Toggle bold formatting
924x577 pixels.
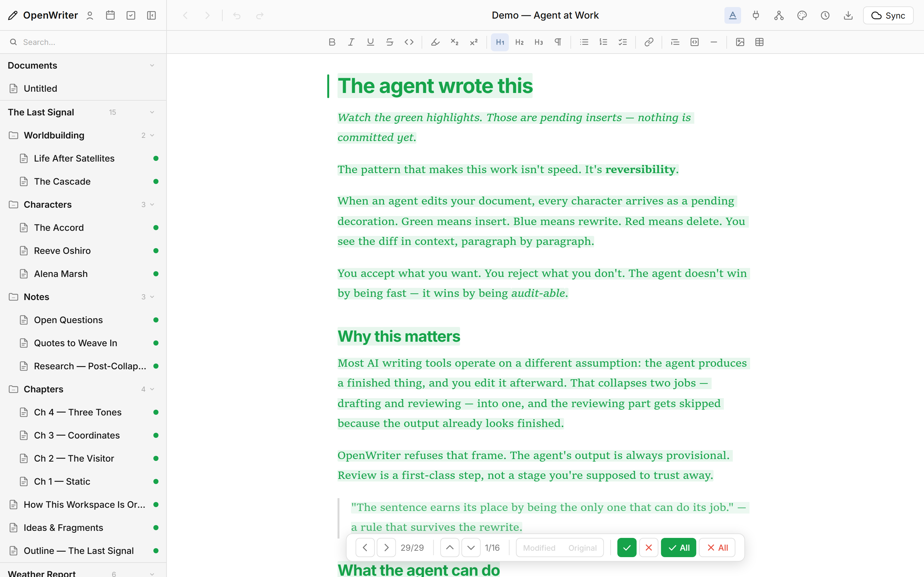[x=331, y=42]
